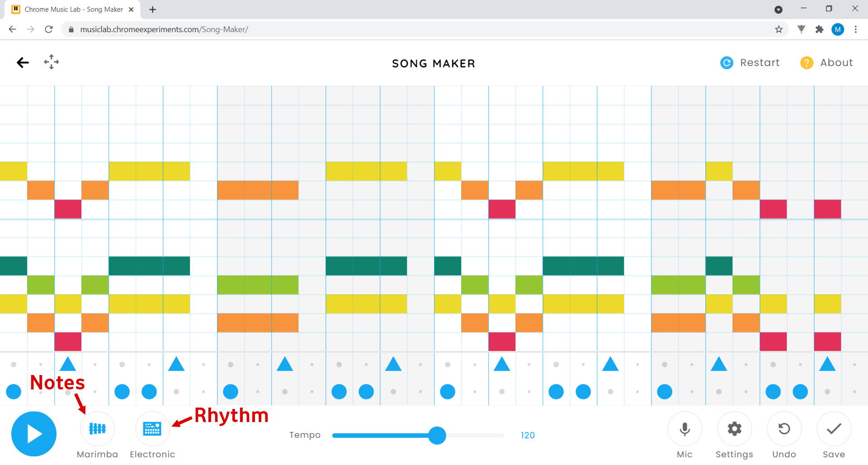Click the tab search dropdown arrow
The image size is (868, 465).
click(778, 9)
